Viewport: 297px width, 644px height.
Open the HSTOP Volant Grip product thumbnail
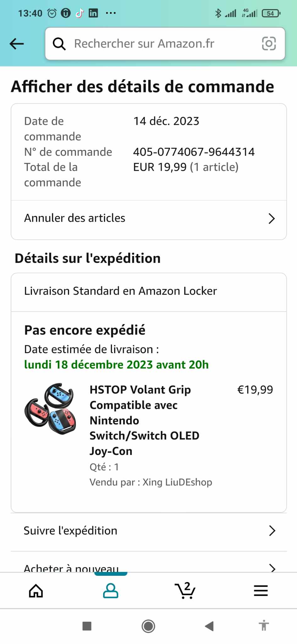50,409
